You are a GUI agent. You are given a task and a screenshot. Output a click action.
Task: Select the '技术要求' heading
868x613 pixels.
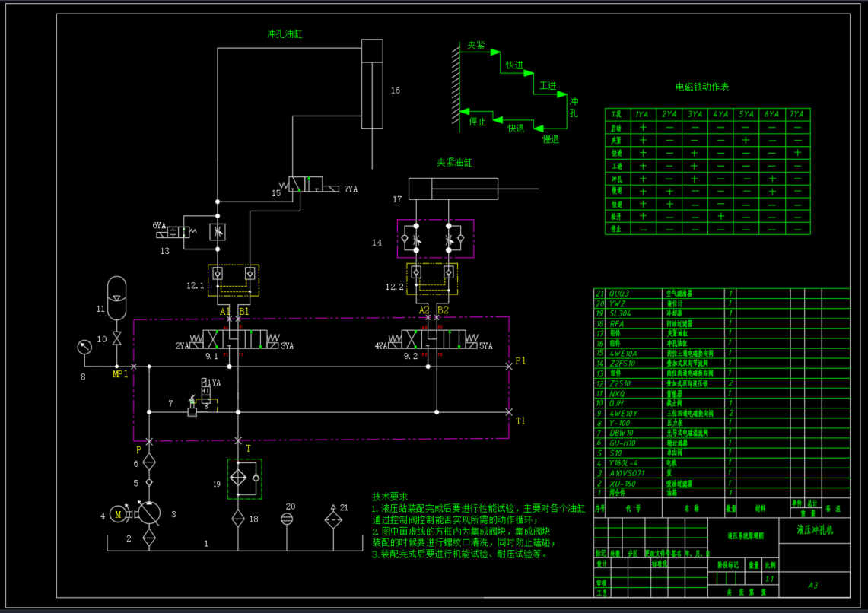click(389, 497)
